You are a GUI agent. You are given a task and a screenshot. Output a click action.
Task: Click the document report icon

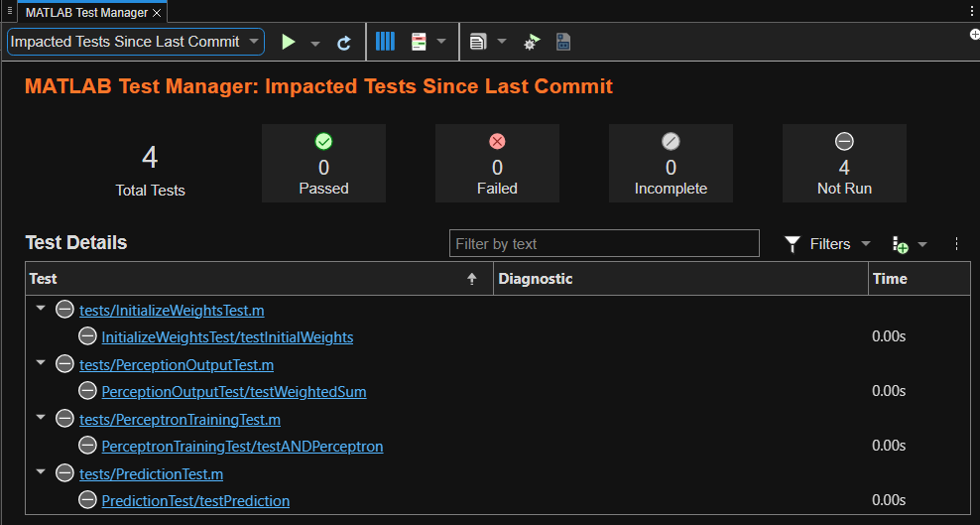pos(478,42)
